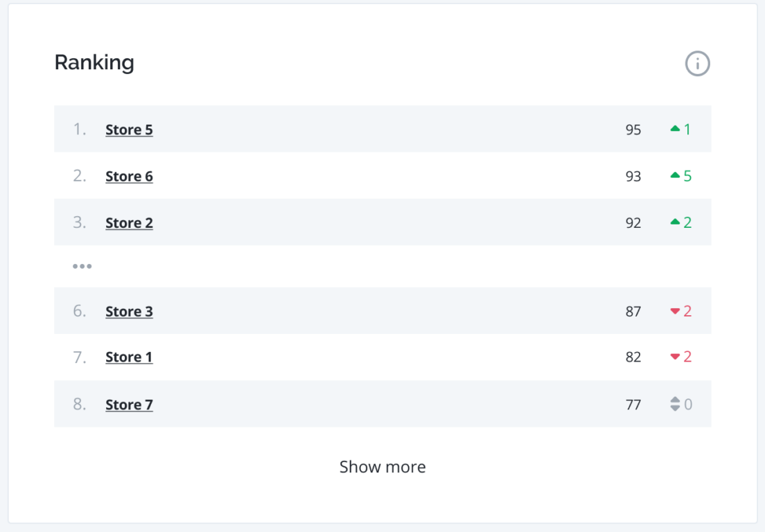765x532 pixels.
Task: Click green up arrow for Store 6
Action: (x=675, y=175)
